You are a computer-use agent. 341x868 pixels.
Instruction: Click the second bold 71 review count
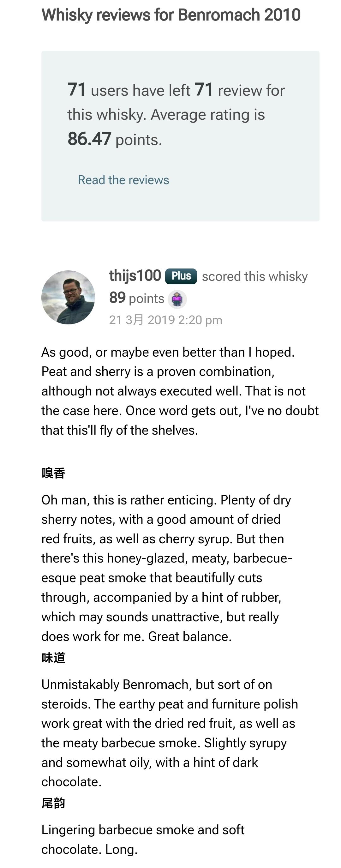point(204,90)
